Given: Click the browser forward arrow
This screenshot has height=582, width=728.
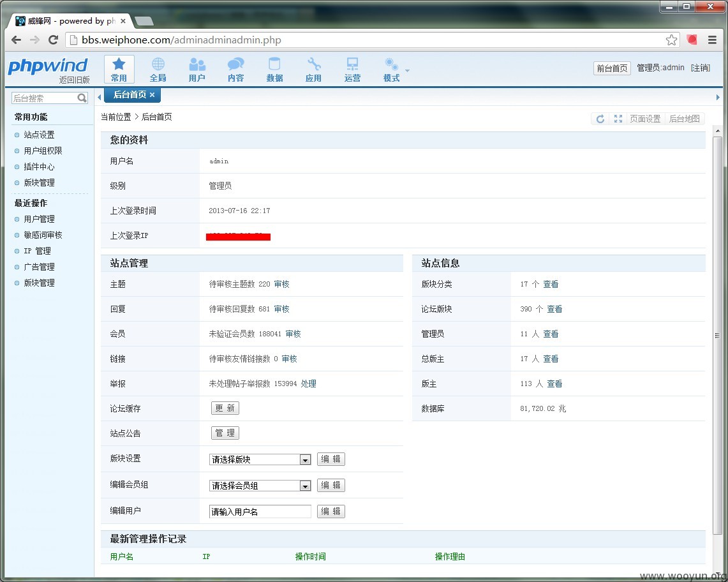Looking at the screenshot, I should click(x=35, y=40).
